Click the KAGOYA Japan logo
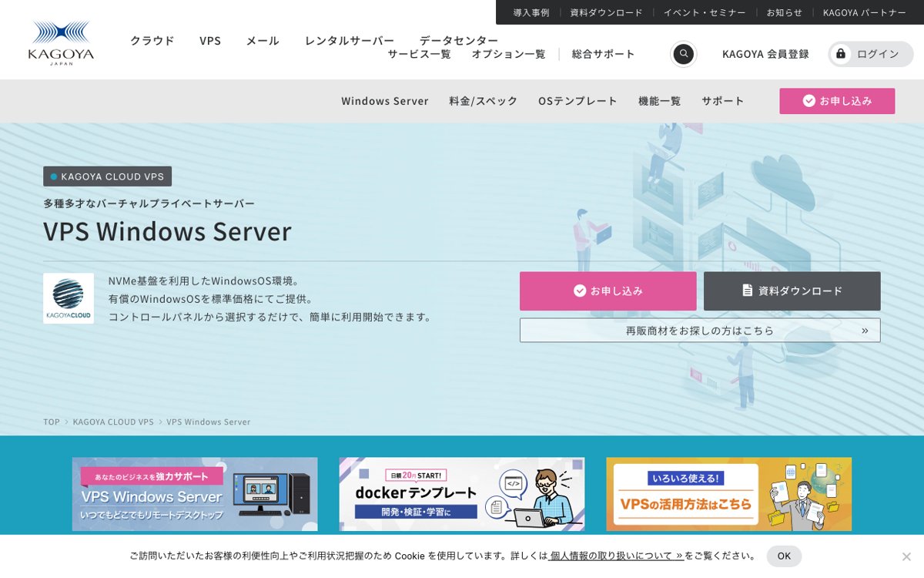The width and height of the screenshot is (924, 578). click(61, 43)
